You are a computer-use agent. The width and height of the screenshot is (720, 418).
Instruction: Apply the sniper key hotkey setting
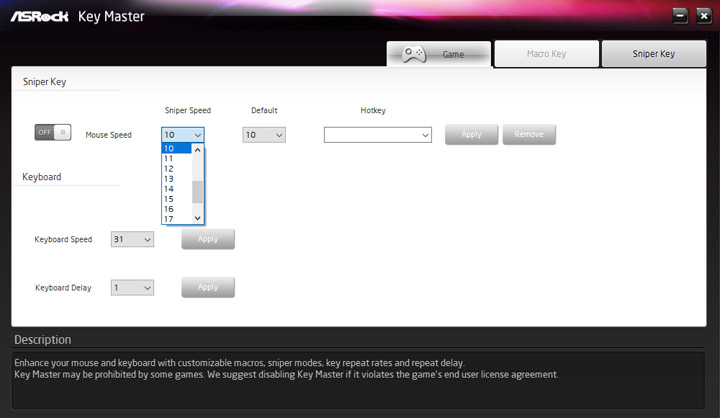[472, 135]
